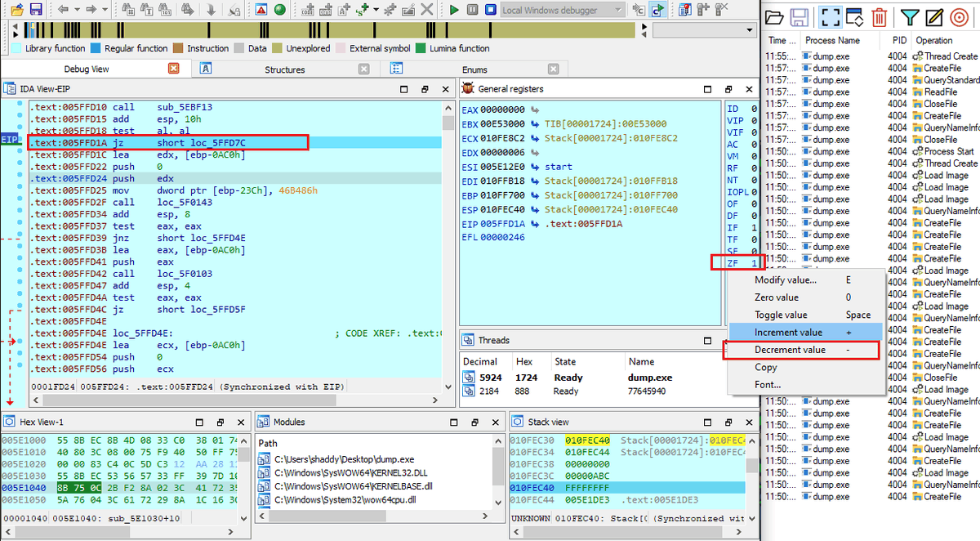Clear the Procmon event list with the trash icon
The image size is (980, 541).
pos(879,17)
